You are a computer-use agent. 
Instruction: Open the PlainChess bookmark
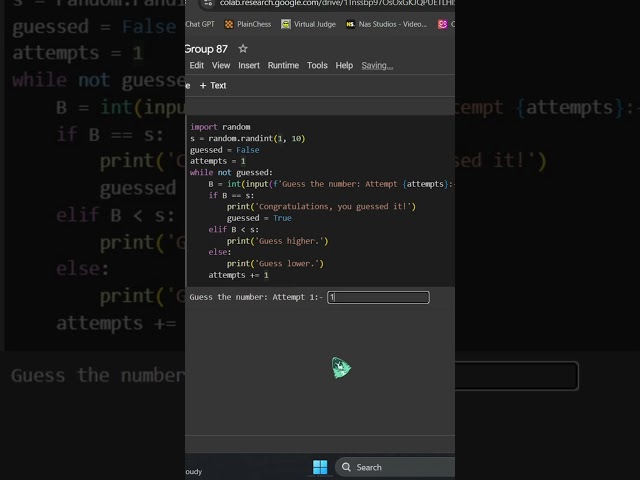(x=248, y=24)
